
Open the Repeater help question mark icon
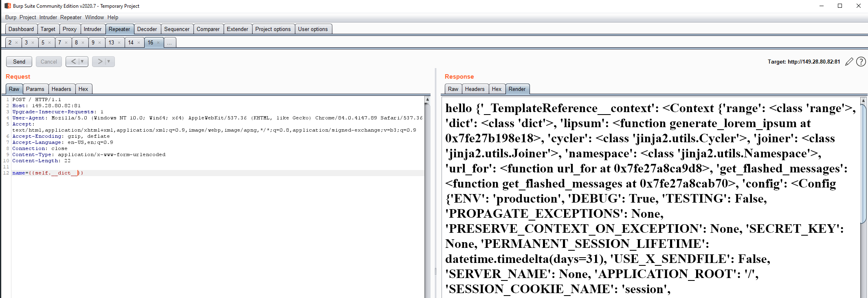(x=861, y=62)
